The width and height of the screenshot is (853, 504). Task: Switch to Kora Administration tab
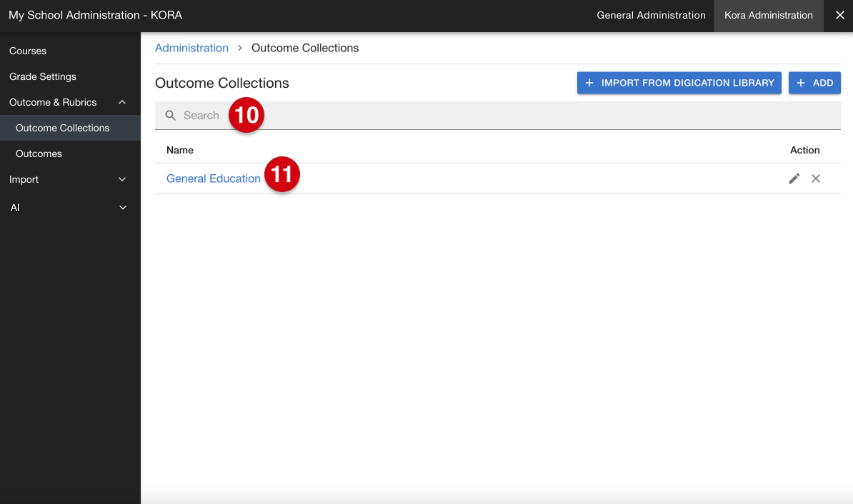[x=768, y=15]
